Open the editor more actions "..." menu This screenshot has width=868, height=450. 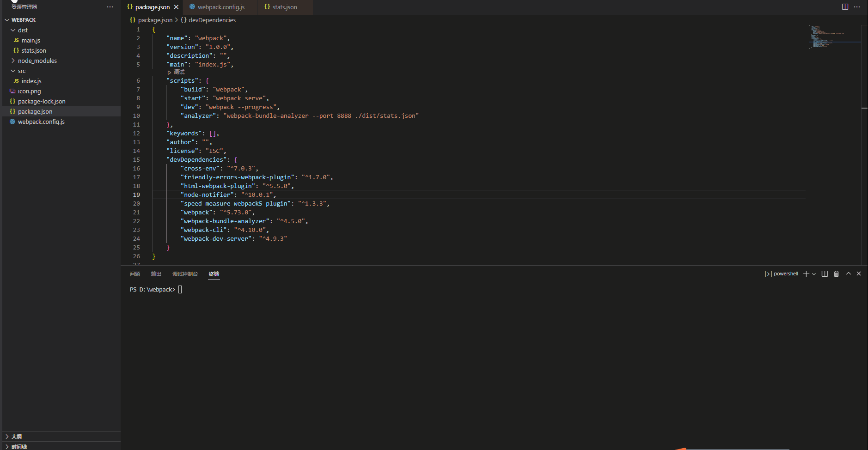tap(858, 6)
